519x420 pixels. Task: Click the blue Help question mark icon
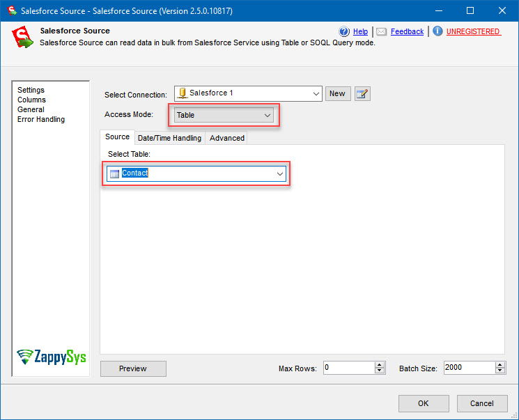click(344, 31)
